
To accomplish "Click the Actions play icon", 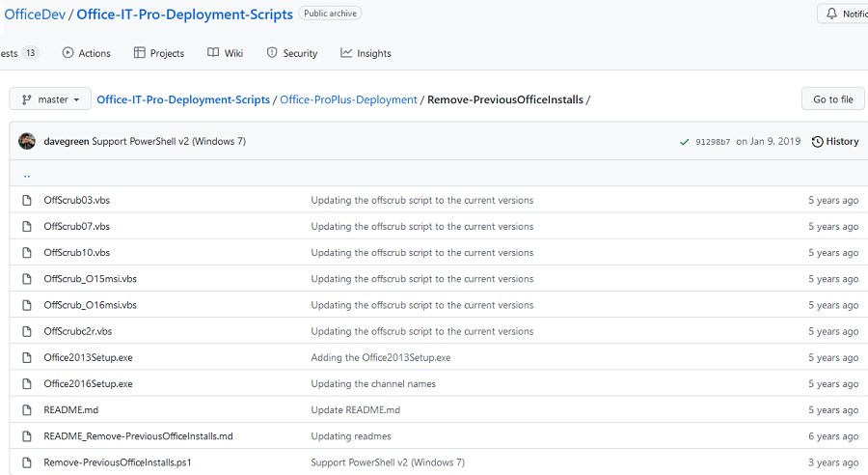I will pos(68,53).
